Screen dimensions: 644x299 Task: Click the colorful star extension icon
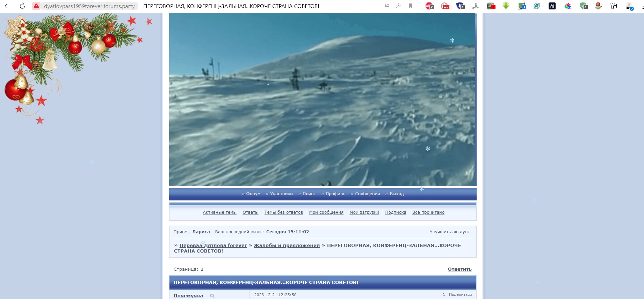[567, 6]
